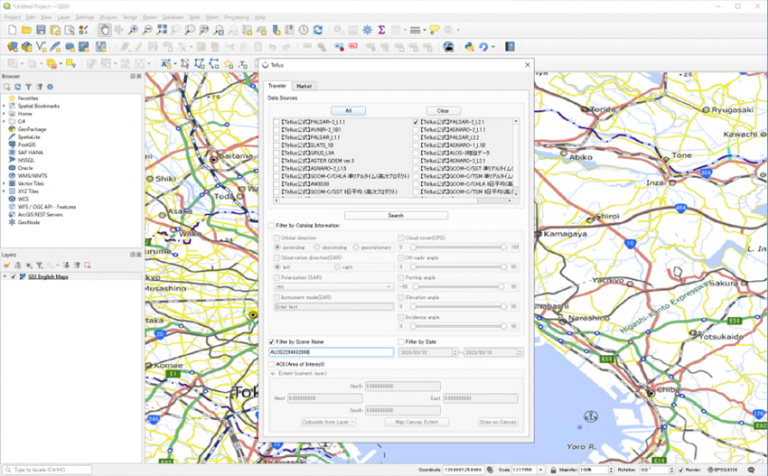The image size is (768, 476).
Task: Click the New GeoPackage Layer icon
Action: point(26,47)
